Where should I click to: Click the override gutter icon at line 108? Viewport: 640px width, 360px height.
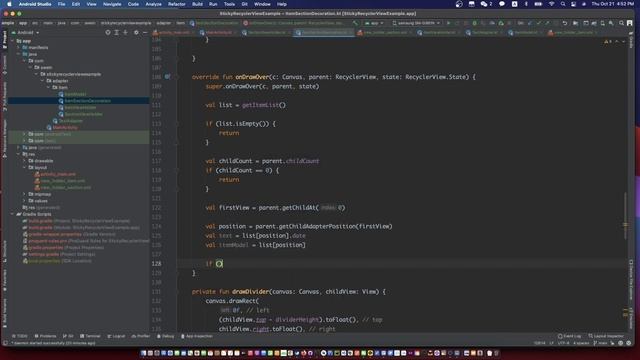[167, 77]
